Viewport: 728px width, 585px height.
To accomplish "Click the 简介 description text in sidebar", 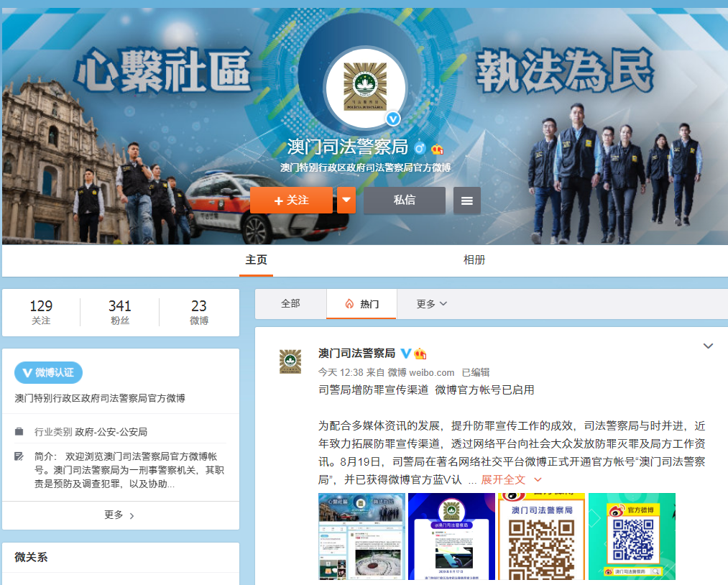I will pyautogui.click(x=129, y=470).
